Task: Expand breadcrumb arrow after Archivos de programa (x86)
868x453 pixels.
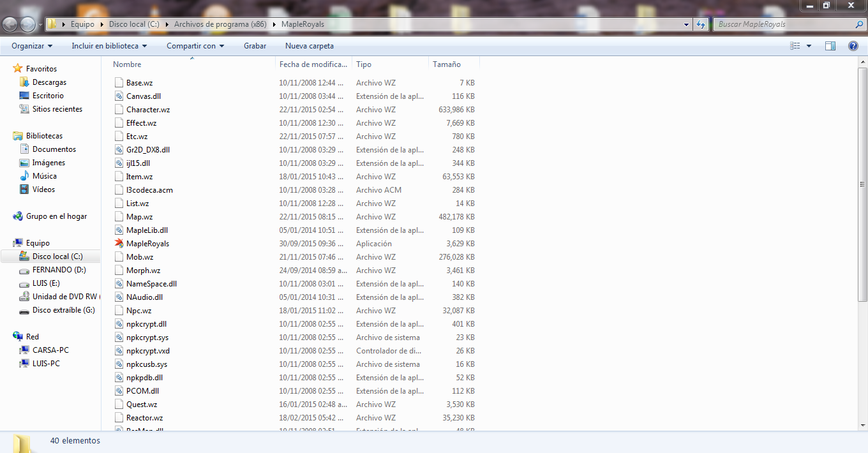Action: pos(274,24)
